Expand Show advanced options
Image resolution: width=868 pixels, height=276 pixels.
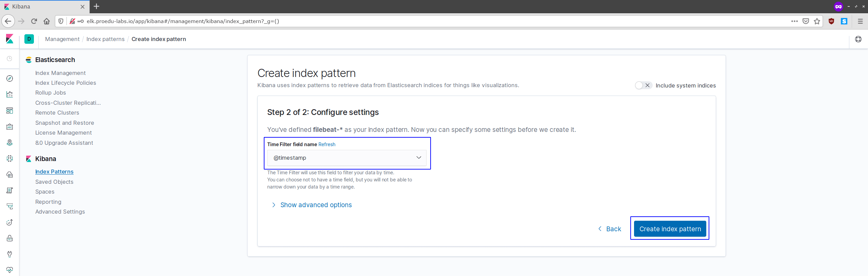tap(316, 205)
